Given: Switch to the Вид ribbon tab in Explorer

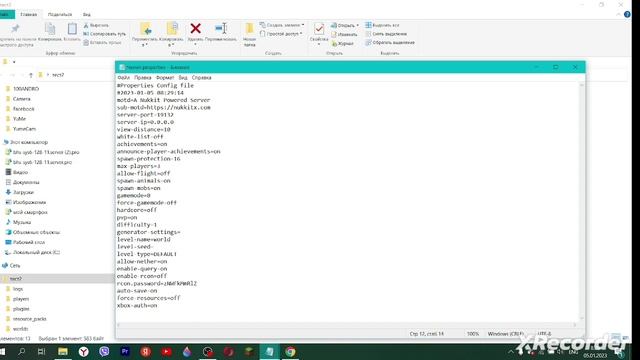Looking at the screenshot, I should [x=87, y=14].
